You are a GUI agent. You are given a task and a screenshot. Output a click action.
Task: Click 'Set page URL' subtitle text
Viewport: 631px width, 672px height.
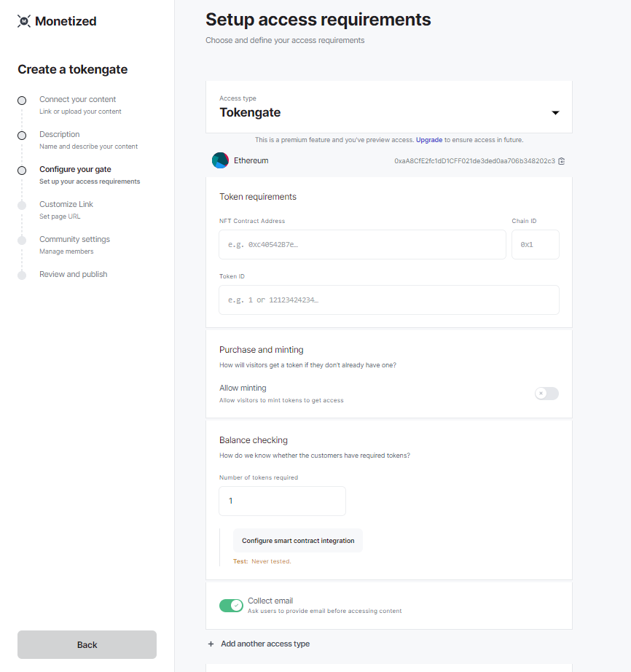[60, 216]
